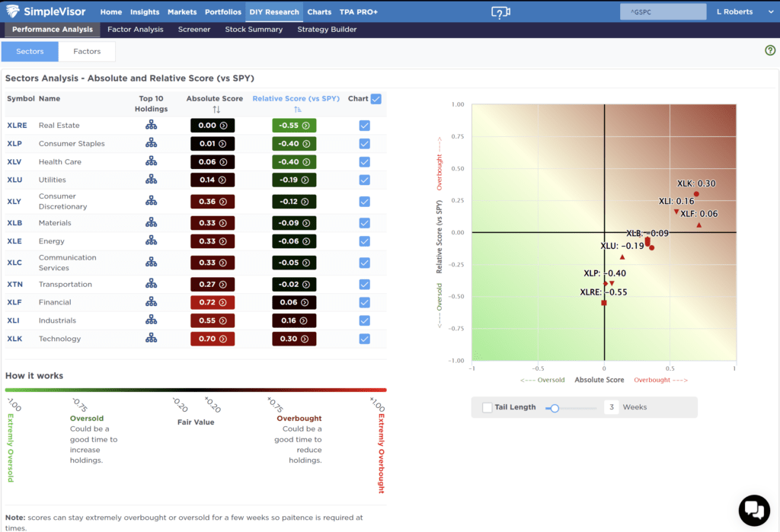Sort by Relative Score (vs SPY) header

tap(296, 99)
